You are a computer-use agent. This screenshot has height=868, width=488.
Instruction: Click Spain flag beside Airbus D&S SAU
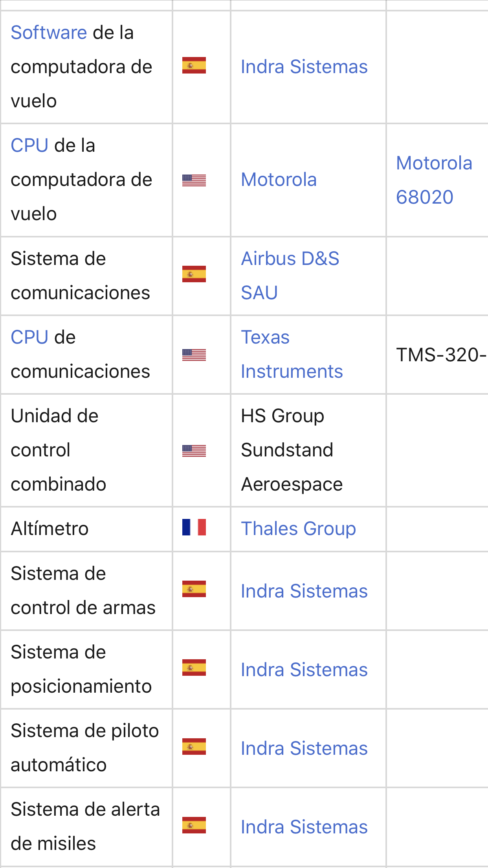[x=194, y=274]
